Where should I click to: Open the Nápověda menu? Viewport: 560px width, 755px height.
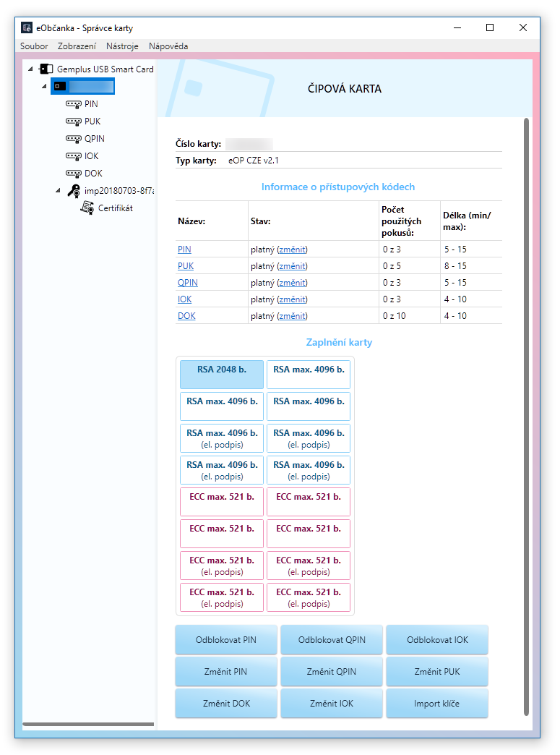[x=168, y=46]
